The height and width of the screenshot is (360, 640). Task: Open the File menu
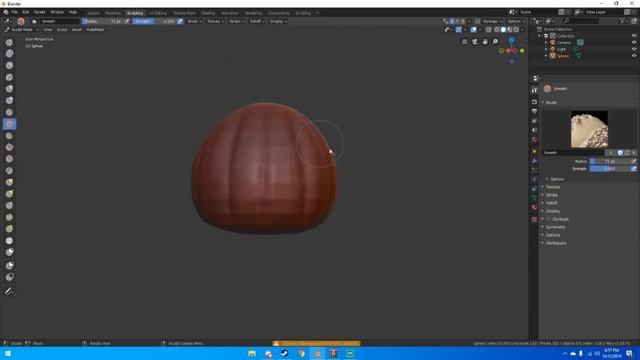[x=15, y=12]
